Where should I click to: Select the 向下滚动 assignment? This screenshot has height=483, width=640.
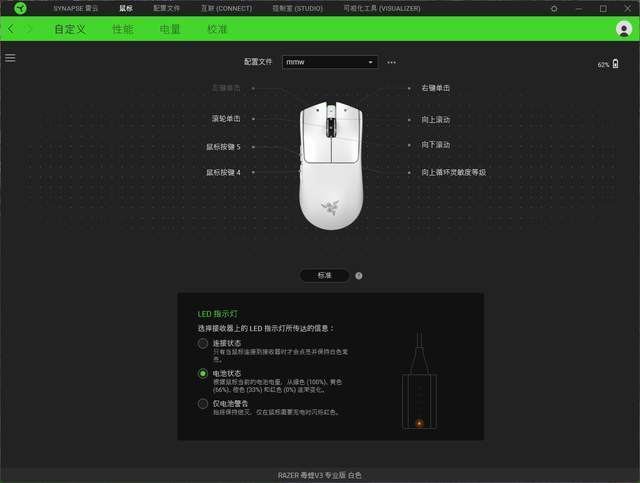click(436, 145)
